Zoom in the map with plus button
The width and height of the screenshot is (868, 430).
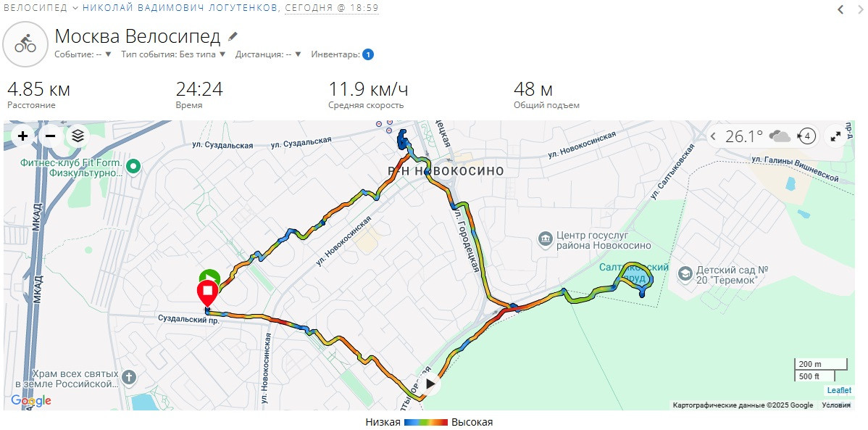pyautogui.click(x=22, y=136)
